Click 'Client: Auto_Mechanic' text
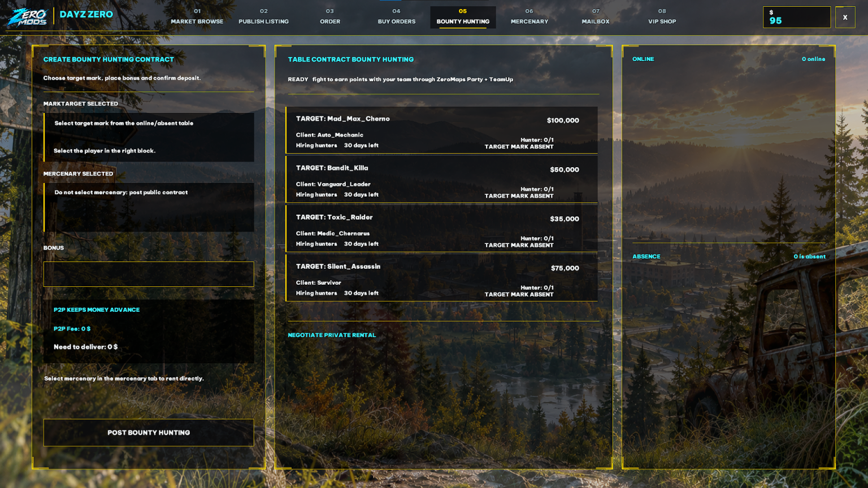 329,135
